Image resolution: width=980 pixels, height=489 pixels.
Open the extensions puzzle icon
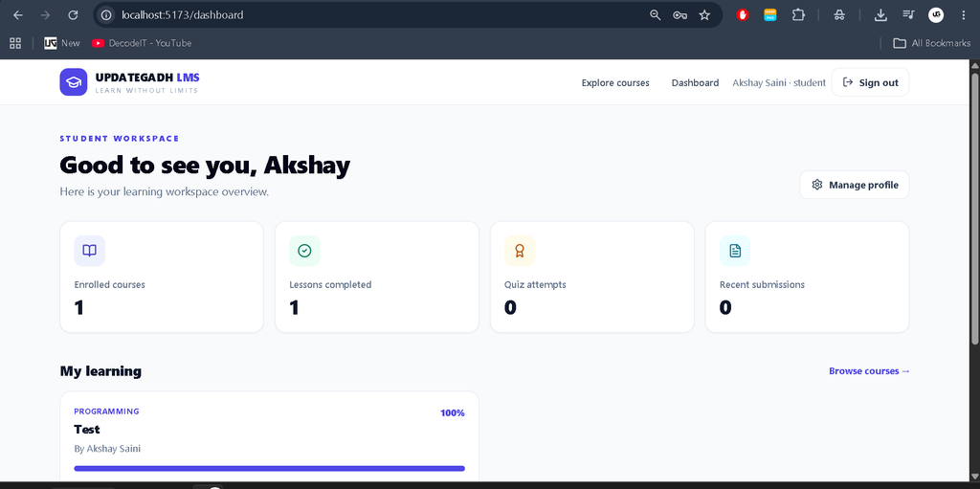[x=798, y=15]
